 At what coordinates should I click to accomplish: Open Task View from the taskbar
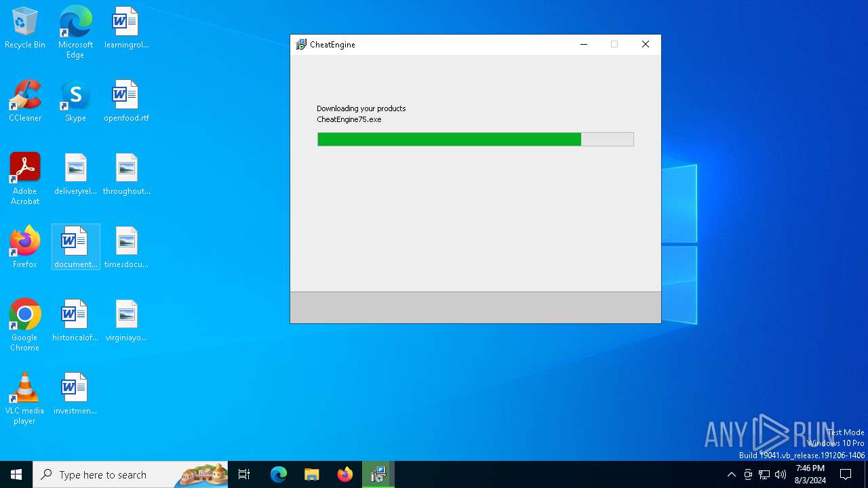click(244, 474)
